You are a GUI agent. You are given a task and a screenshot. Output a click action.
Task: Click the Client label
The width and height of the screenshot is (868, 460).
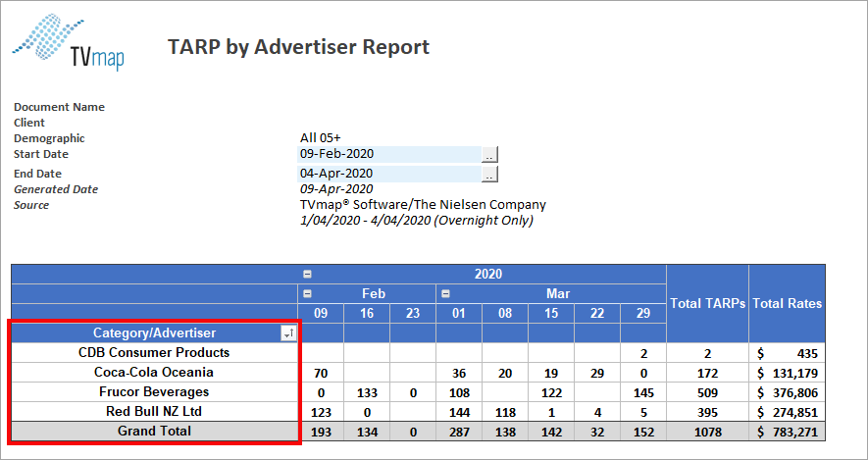(29, 123)
